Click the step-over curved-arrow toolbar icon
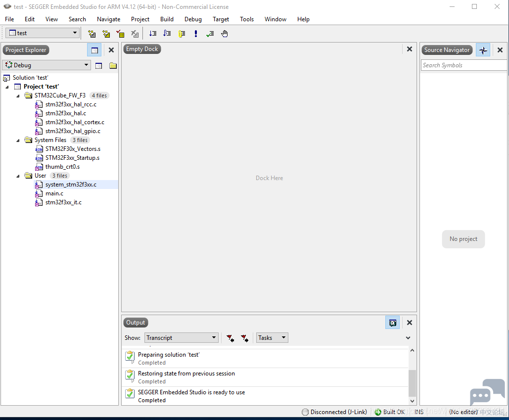Image resolution: width=509 pixels, height=420 pixels. click(x=167, y=34)
